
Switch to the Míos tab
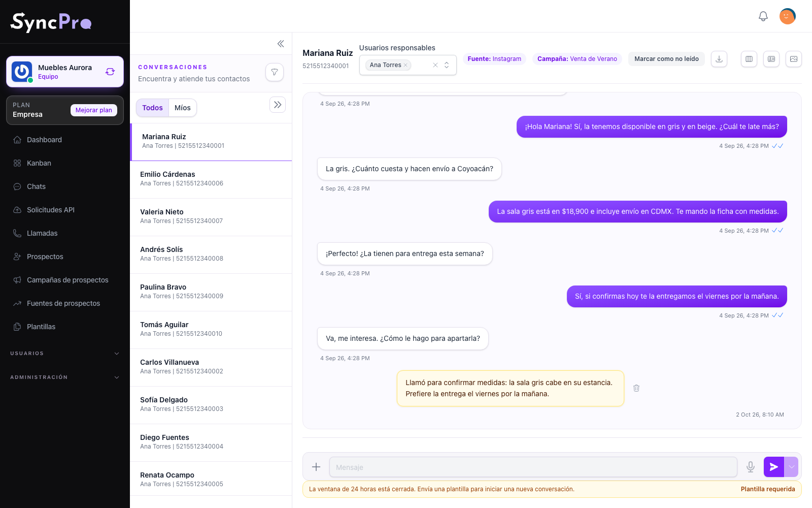(183, 108)
